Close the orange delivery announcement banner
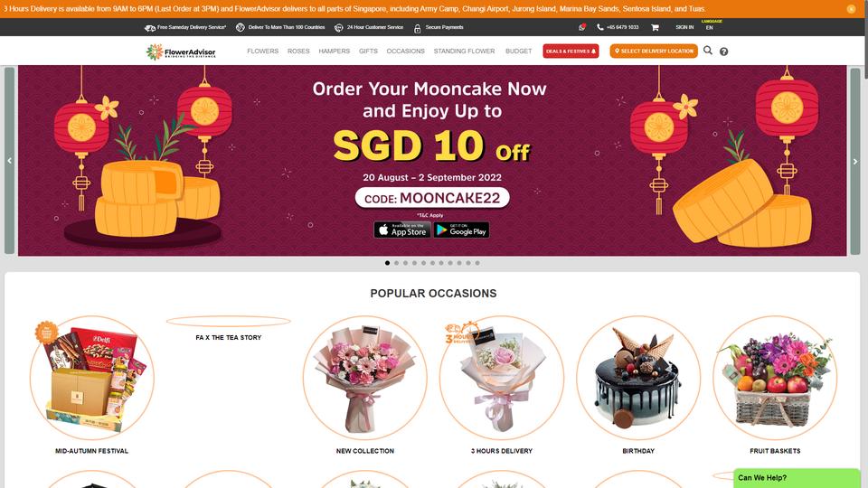Screen dimensions: 868x488 pyautogui.click(x=851, y=9)
